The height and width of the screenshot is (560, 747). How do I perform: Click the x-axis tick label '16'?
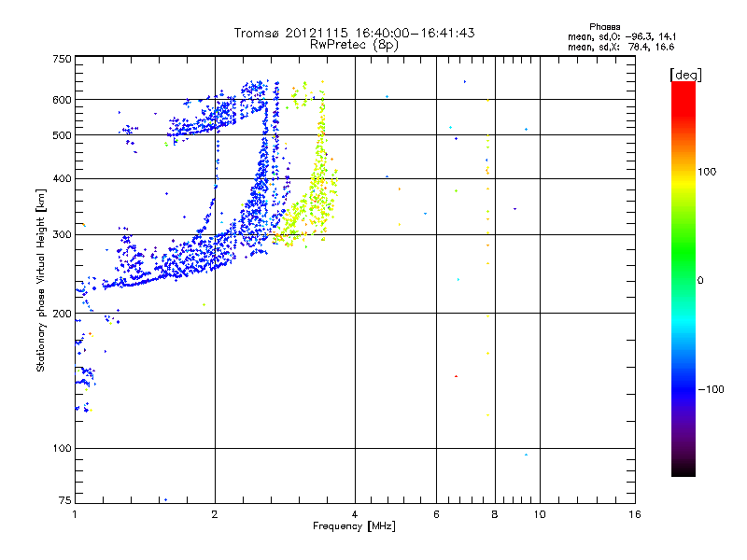pyautogui.click(x=635, y=514)
